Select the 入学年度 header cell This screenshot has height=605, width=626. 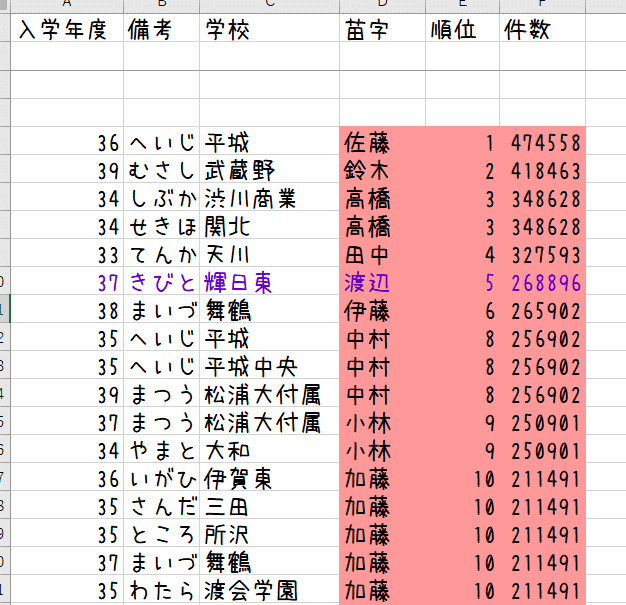67,28
